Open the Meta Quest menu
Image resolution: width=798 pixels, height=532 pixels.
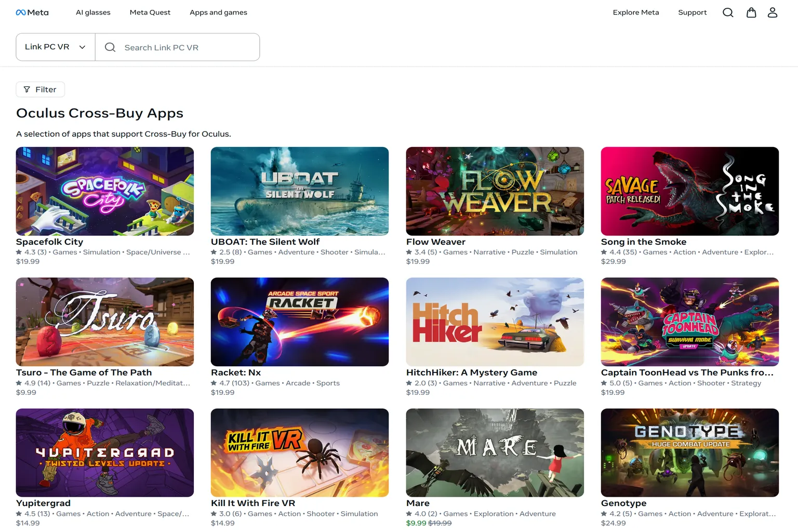pyautogui.click(x=150, y=12)
